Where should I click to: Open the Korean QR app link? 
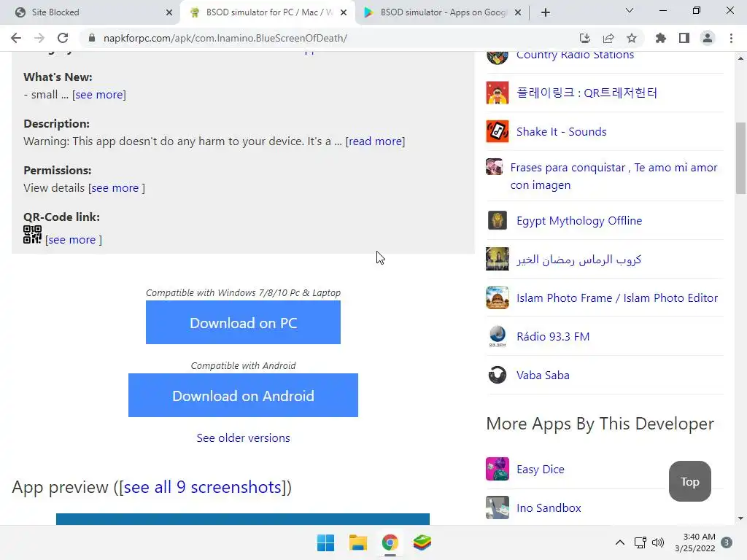(587, 93)
